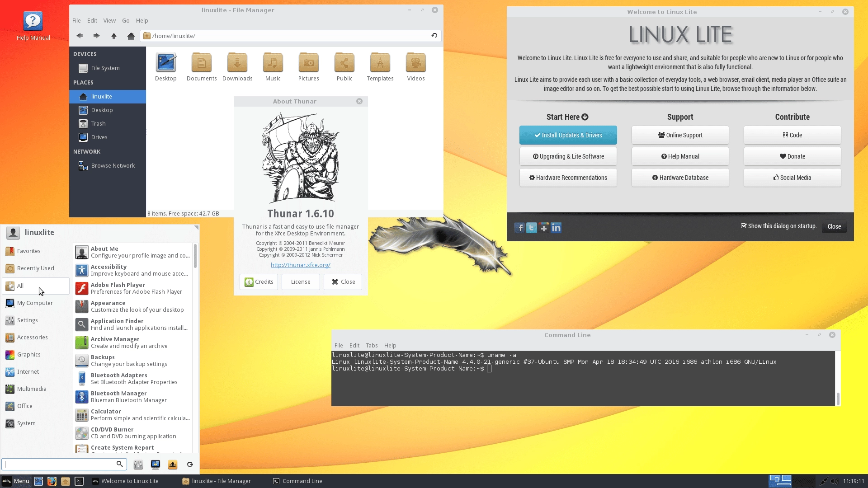Click Close button in Welcome window
Image resolution: width=868 pixels, height=488 pixels.
click(x=834, y=226)
